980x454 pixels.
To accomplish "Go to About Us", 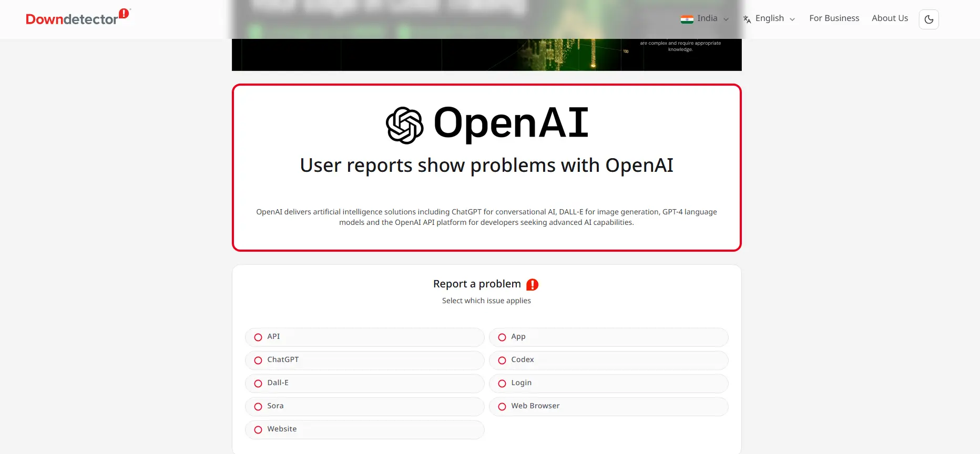I will 890,18.
